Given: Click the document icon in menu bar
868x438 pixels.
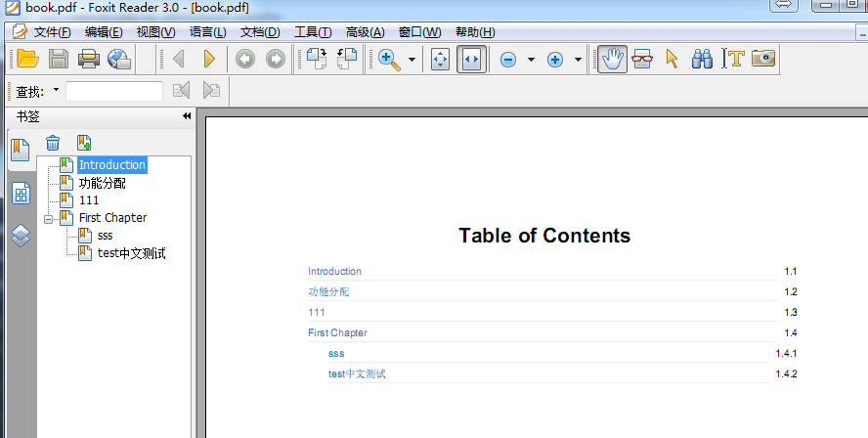Looking at the screenshot, I should [x=20, y=31].
